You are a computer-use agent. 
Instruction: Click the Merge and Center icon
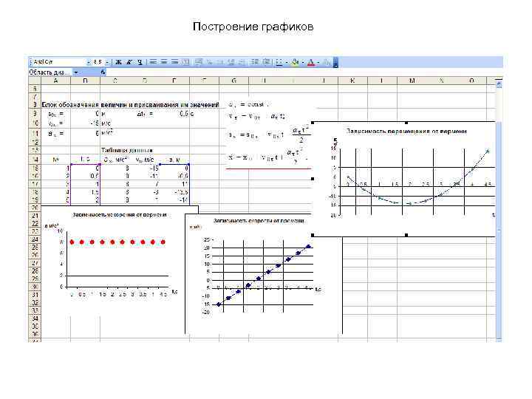click(x=185, y=62)
